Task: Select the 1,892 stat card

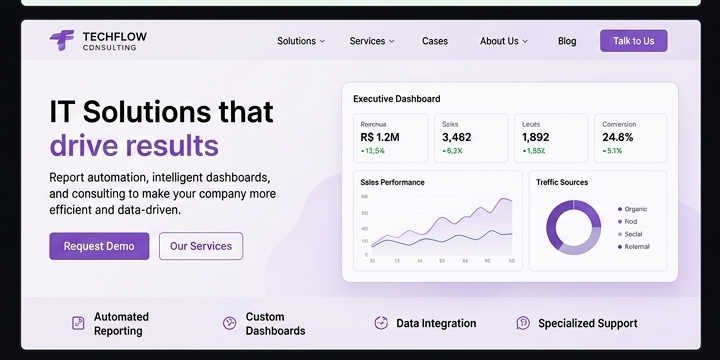Action: [x=551, y=138]
